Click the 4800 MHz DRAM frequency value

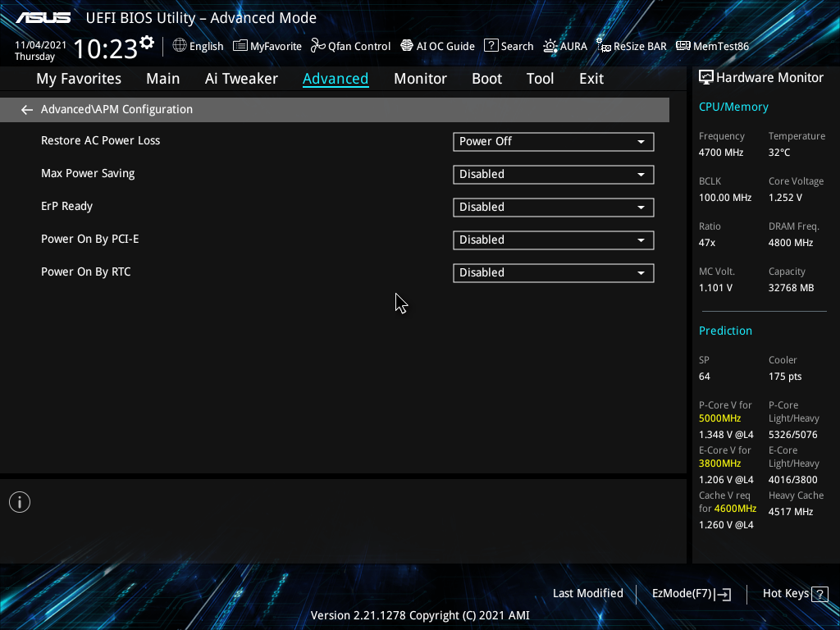click(x=791, y=243)
